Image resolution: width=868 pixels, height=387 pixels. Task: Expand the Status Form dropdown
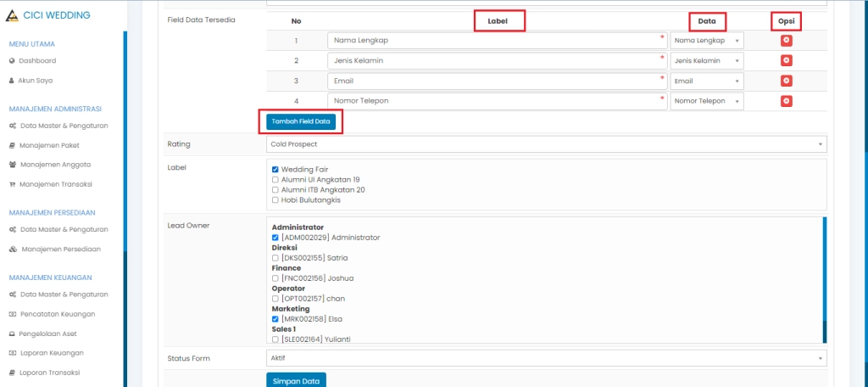[x=546, y=359]
